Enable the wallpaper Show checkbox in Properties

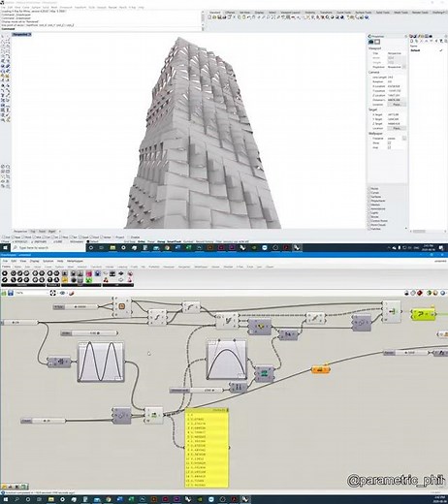389,142
